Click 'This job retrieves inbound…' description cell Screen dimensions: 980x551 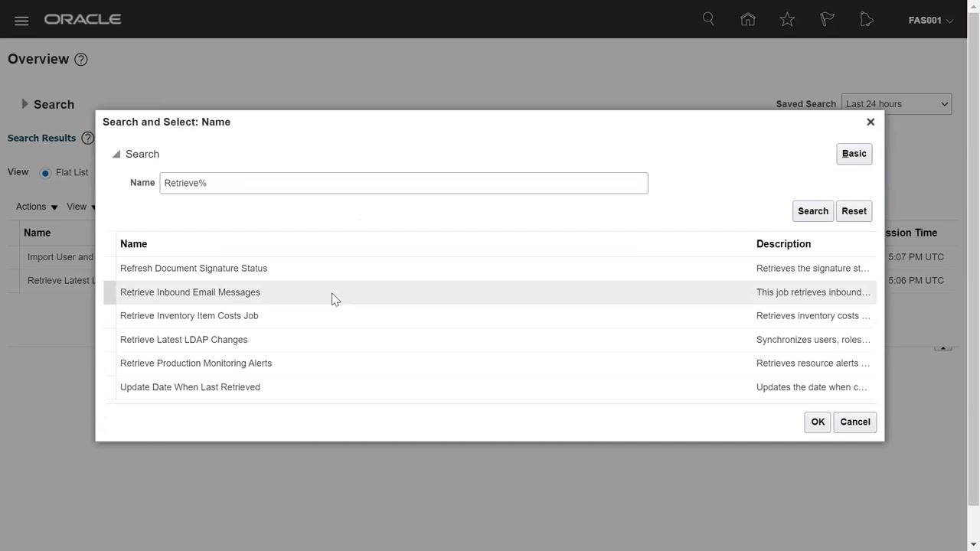[x=813, y=292]
